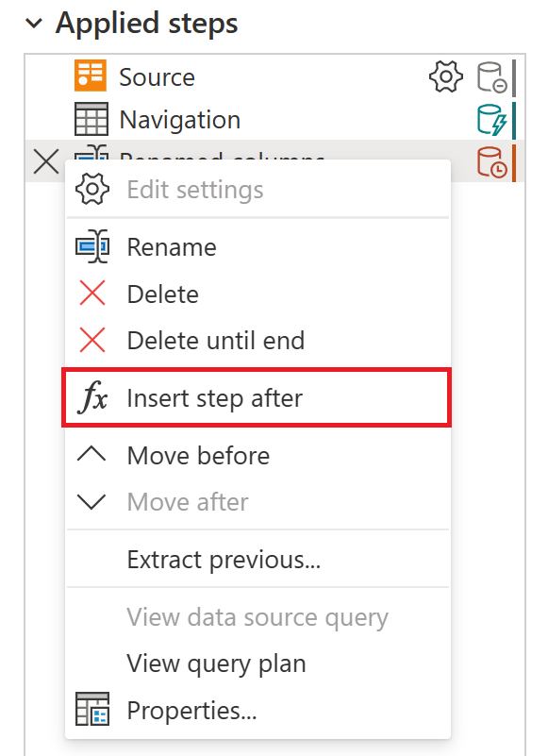Click the Rename icon in the context menu
Image resolution: width=548 pixels, height=756 pixels.
[x=93, y=246]
